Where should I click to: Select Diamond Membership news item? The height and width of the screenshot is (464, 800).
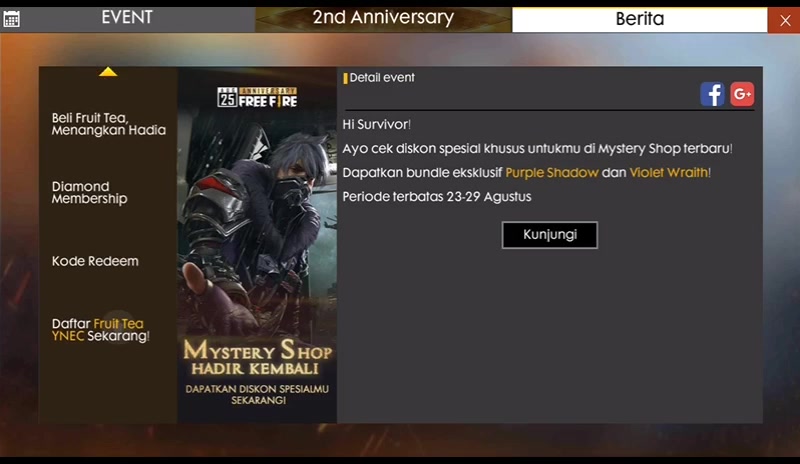[x=89, y=192]
